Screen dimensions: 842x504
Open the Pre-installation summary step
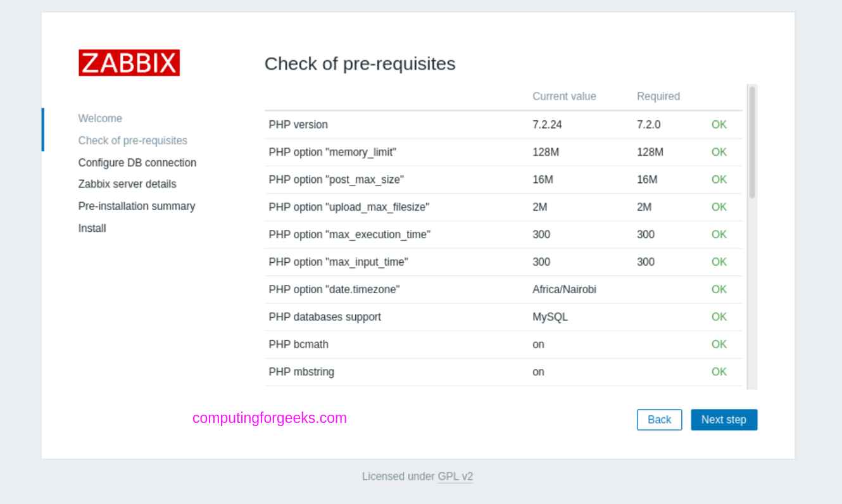coord(137,206)
